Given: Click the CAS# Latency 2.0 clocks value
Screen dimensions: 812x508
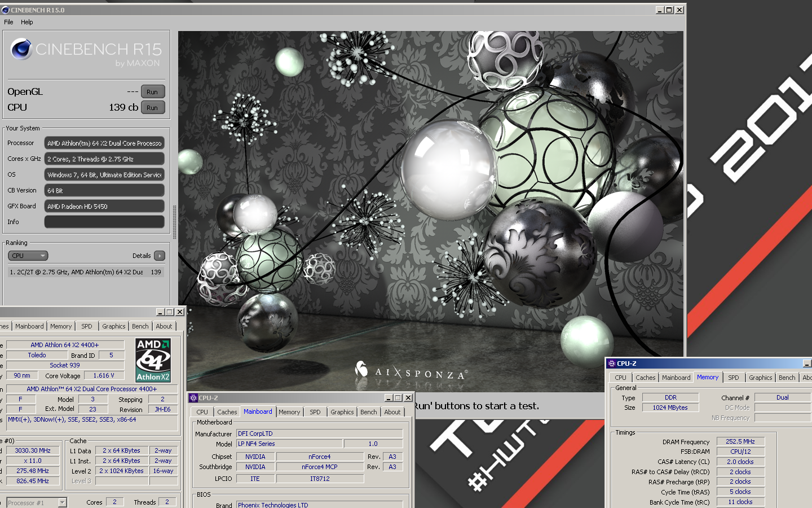Looking at the screenshot, I should (740, 462).
